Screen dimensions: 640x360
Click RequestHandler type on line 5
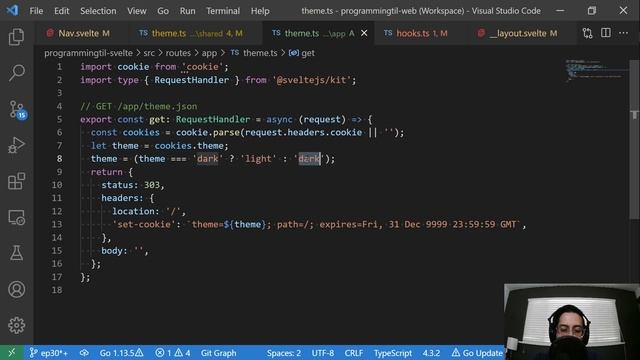click(213, 119)
